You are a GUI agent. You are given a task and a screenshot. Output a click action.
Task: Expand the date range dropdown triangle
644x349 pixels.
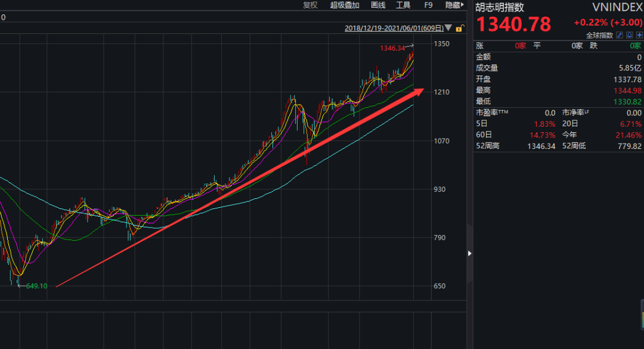448,28
